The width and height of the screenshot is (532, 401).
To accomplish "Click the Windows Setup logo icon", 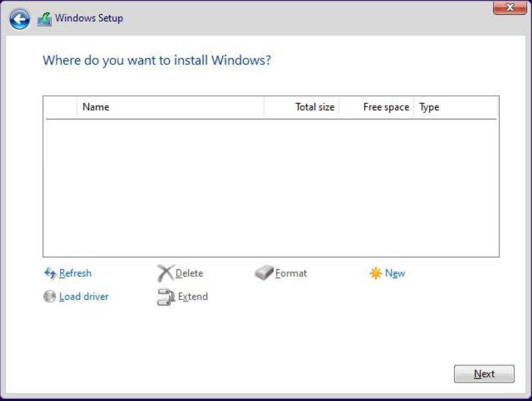I will 45,19.
